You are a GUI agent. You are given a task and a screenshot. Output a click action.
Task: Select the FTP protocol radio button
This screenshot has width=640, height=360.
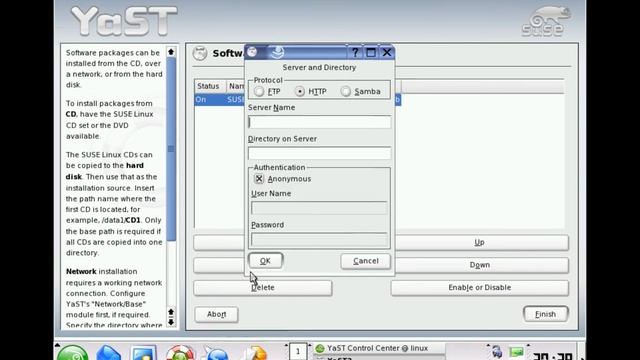[259, 91]
